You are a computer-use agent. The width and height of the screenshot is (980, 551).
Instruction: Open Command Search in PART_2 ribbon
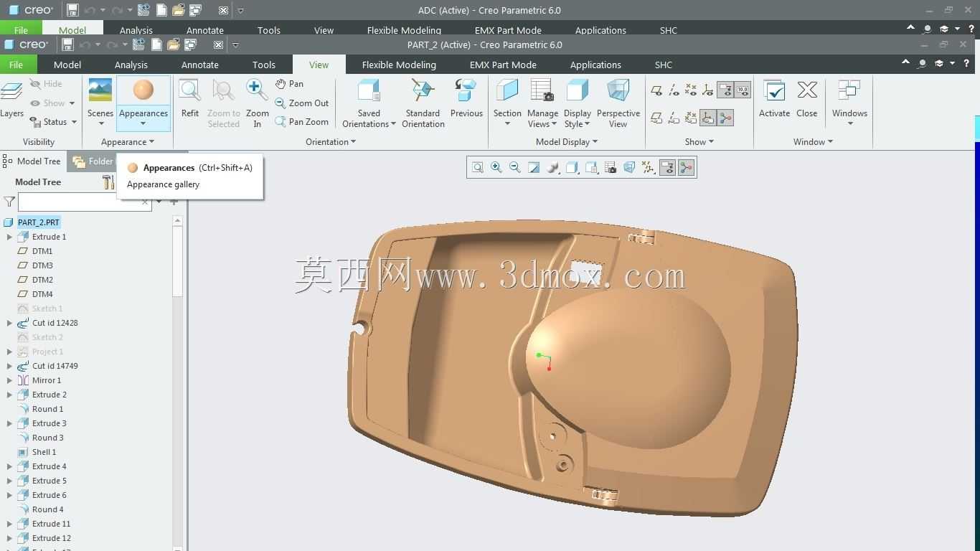(x=923, y=64)
